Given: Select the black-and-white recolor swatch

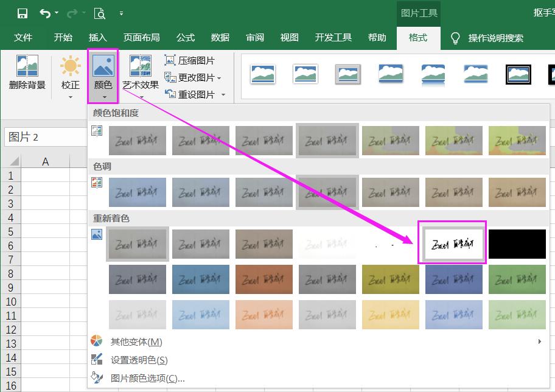Looking at the screenshot, I should point(453,243).
